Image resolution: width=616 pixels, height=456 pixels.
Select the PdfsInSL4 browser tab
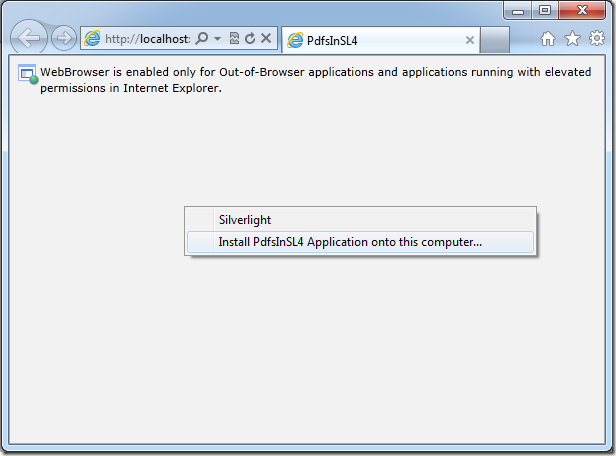[x=380, y=40]
